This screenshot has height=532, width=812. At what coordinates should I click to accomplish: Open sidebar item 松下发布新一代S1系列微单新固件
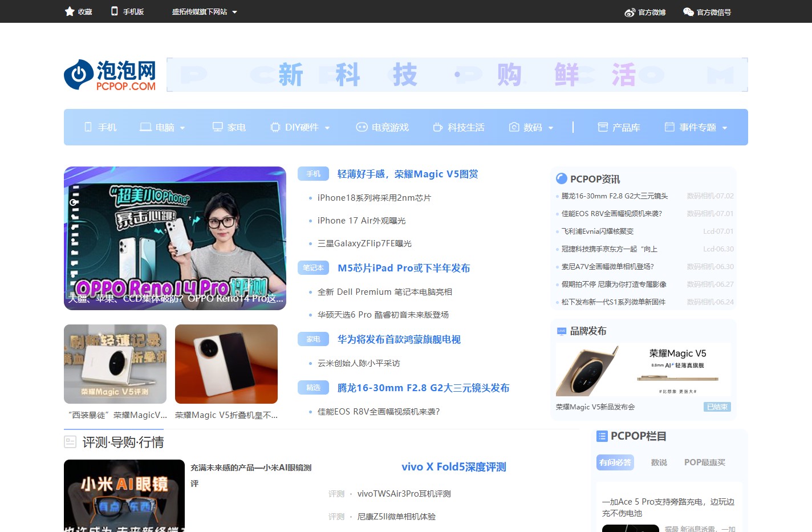coord(614,302)
